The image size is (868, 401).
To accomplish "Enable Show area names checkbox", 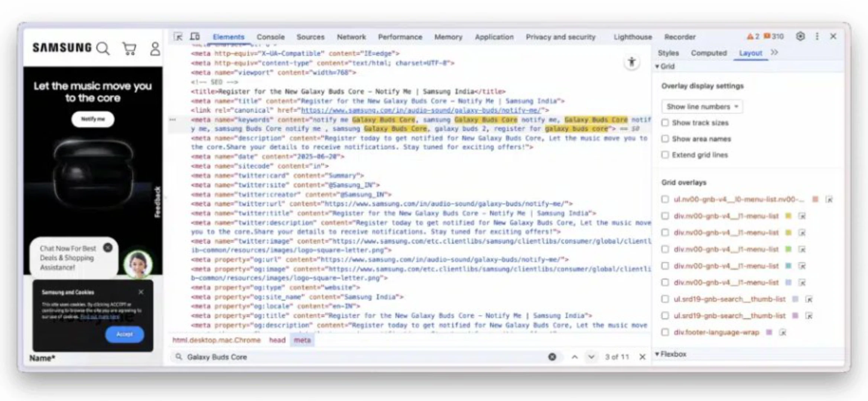I will (x=665, y=139).
